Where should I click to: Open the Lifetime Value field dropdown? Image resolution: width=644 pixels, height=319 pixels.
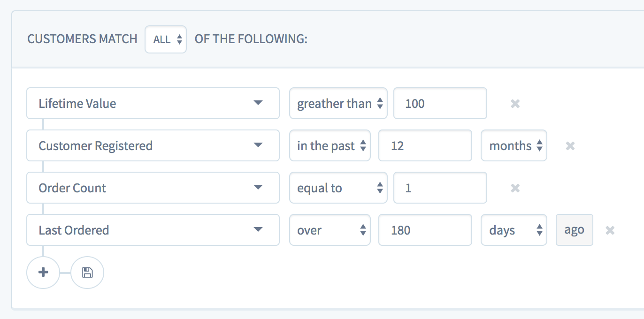(x=153, y=103)
